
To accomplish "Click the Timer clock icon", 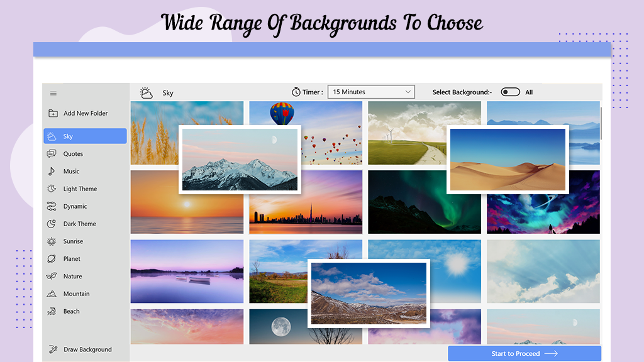I will [x=296, y=92].
